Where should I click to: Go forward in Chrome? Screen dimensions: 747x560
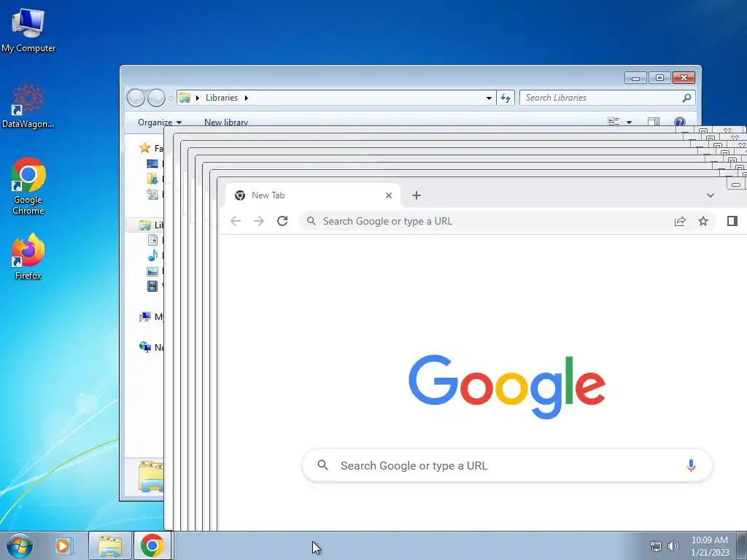[259, 221]
